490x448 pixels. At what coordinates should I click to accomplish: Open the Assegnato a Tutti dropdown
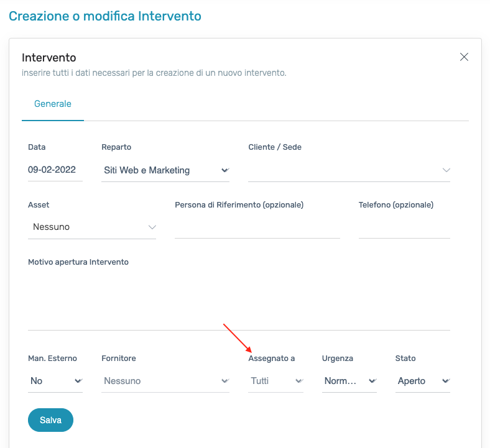coord(275,381)
